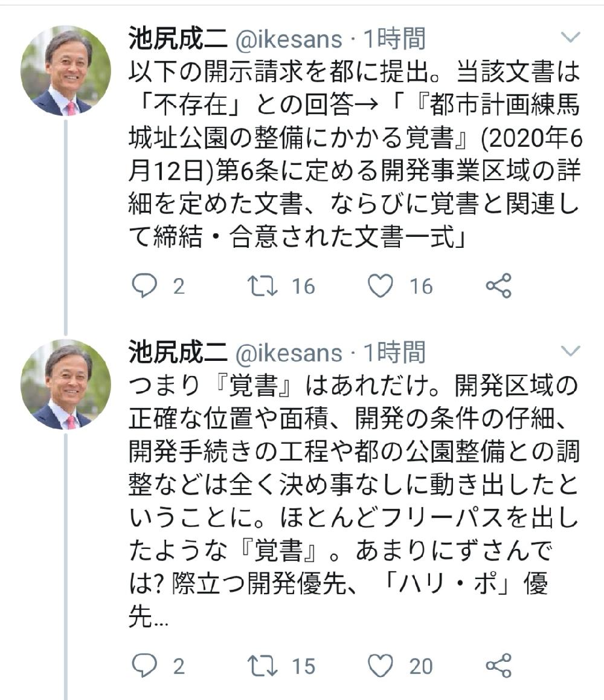
Task: Open the tweet text starting with 以下の開示請求
Action: 355,154
